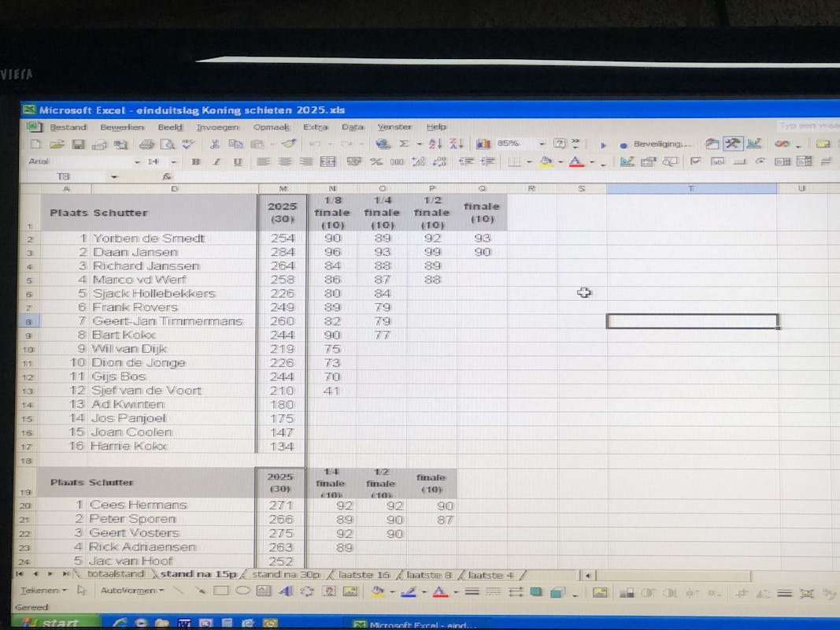
Task: Open the Chart Wizard icon
Action: (x=483, y=144)
